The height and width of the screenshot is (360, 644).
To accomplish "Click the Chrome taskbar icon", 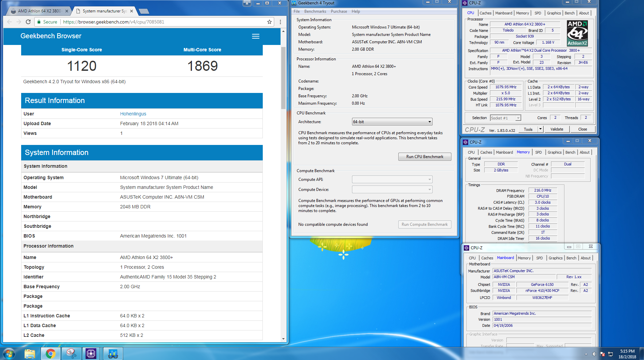I will tap(51, 354).
